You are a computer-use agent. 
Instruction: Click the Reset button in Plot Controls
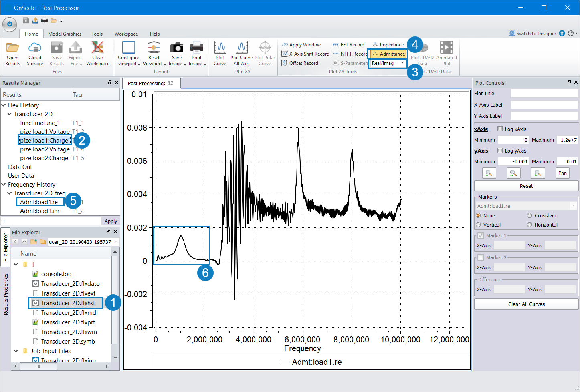[526, 186]
